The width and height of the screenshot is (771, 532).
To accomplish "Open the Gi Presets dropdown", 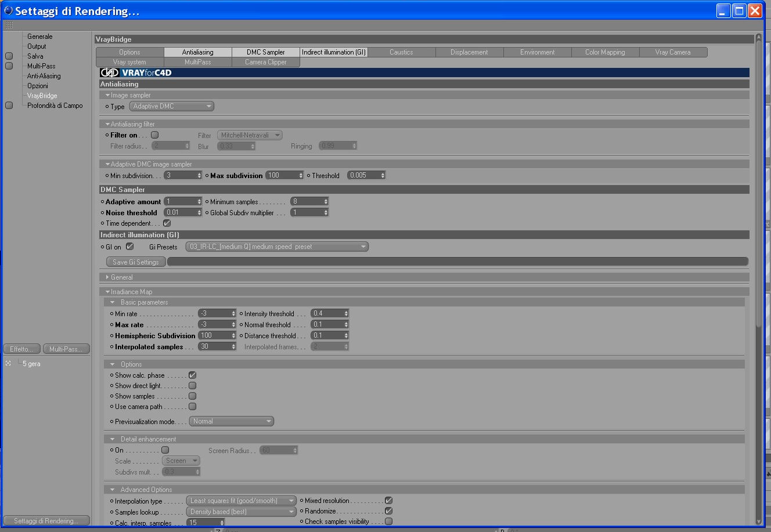I will click(277, 247).
